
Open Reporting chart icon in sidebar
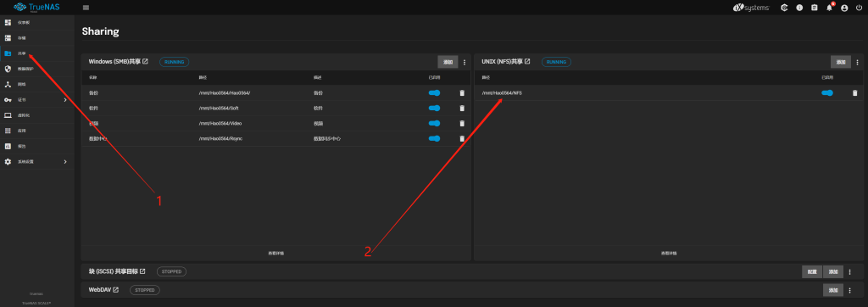click(x=8, y=147)
